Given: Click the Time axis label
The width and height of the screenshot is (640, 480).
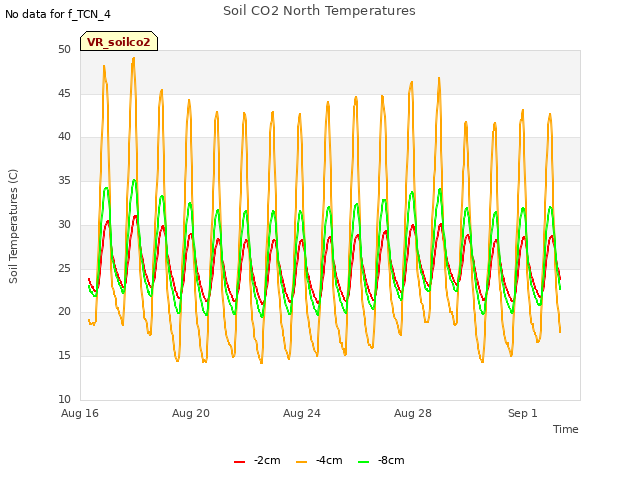Looking at the screenshot, I should pyautogui.click(x=566, y=429).
